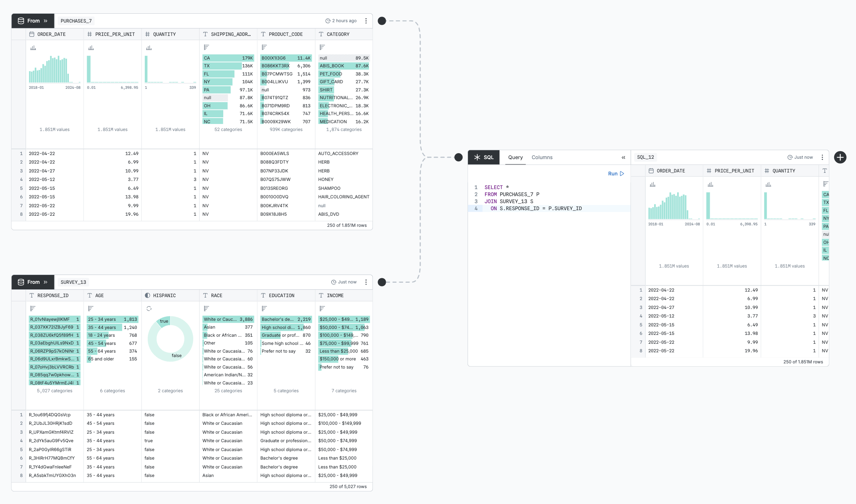Click the true segment of the HISPANIC donut chart
The image size is (856, 504).
[x=164, y=321]
